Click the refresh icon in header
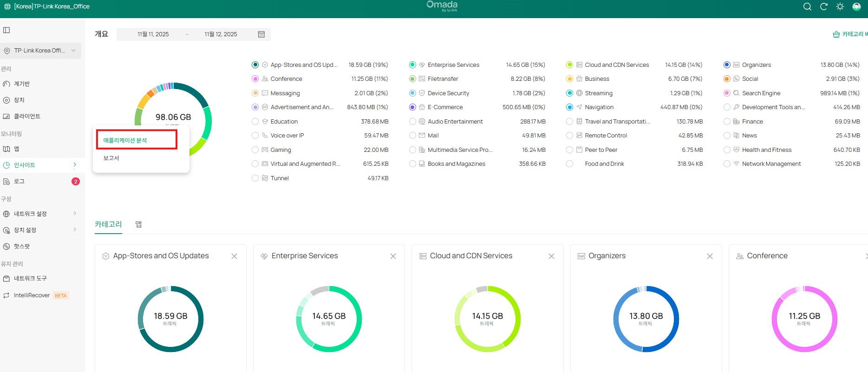The height and width of the screenshot is (372, 868). pyautogui.click(x=824, y=7)
